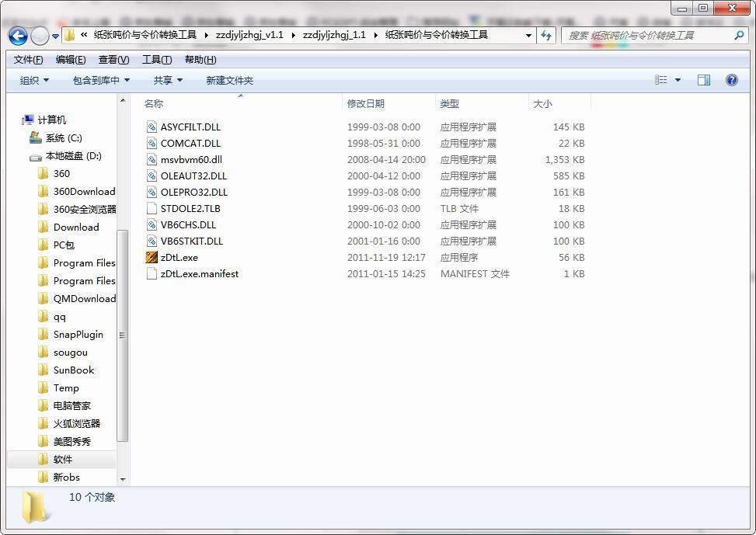Click the 1,353 KB size cell
The width and height of the screenshot is (756, 535).
pyautogui.click(x=565, y=159)
